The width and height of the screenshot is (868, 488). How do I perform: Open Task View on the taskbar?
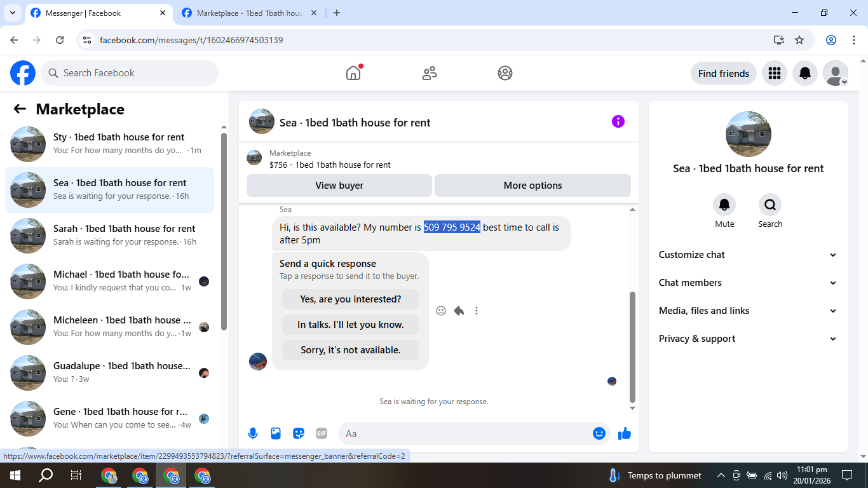click(76, 475)
